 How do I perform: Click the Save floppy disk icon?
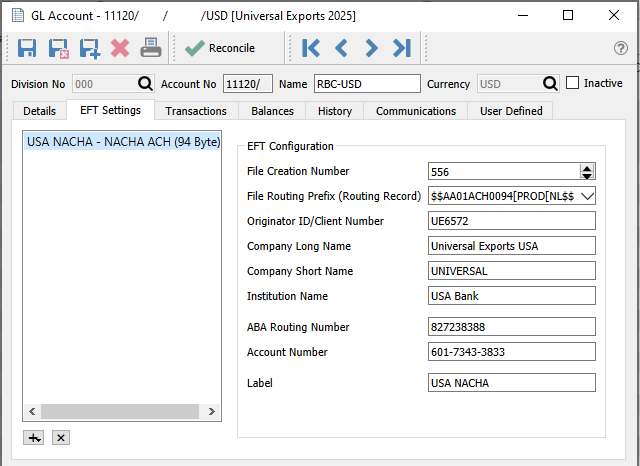pos(27,48)
